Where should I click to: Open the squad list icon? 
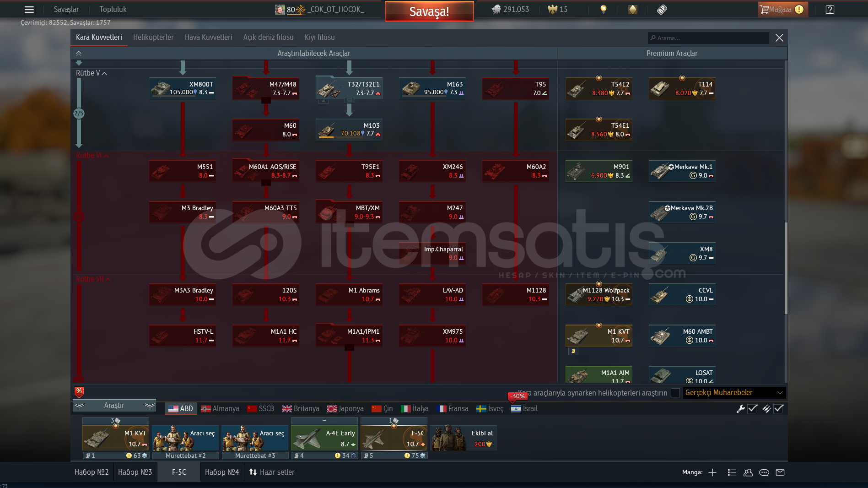point(732,472)
